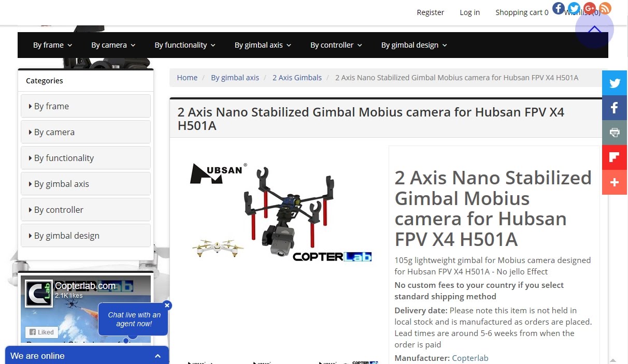Open the Twitter icon in the header
Image resolution: width=628 pixels, height=364 pixels.
pos(574,8)
